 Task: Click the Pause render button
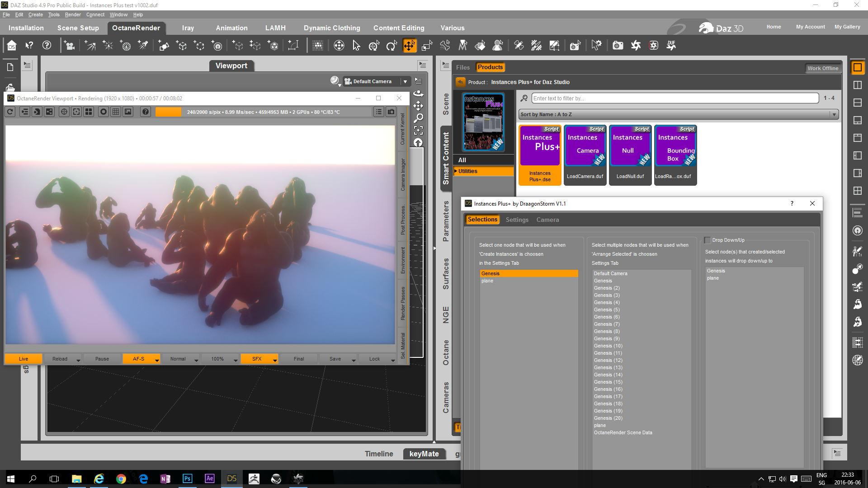pyautogui.click(x=102, y=359)
